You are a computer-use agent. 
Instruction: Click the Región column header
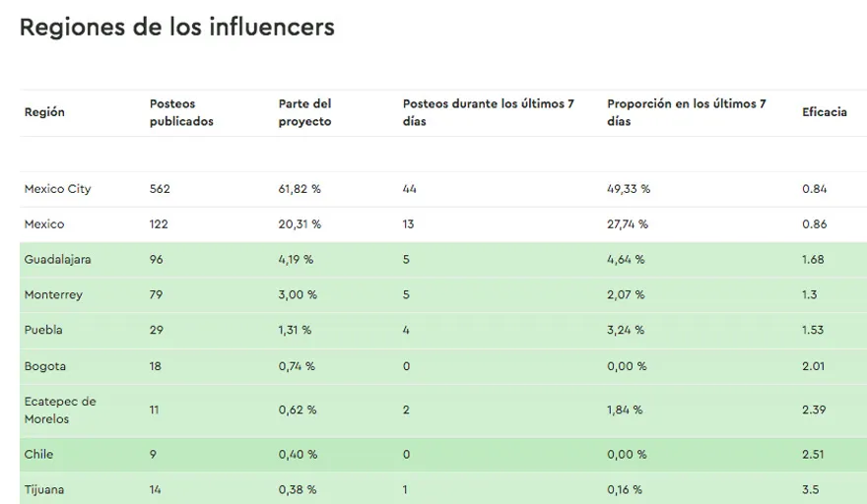click(44, 112)
